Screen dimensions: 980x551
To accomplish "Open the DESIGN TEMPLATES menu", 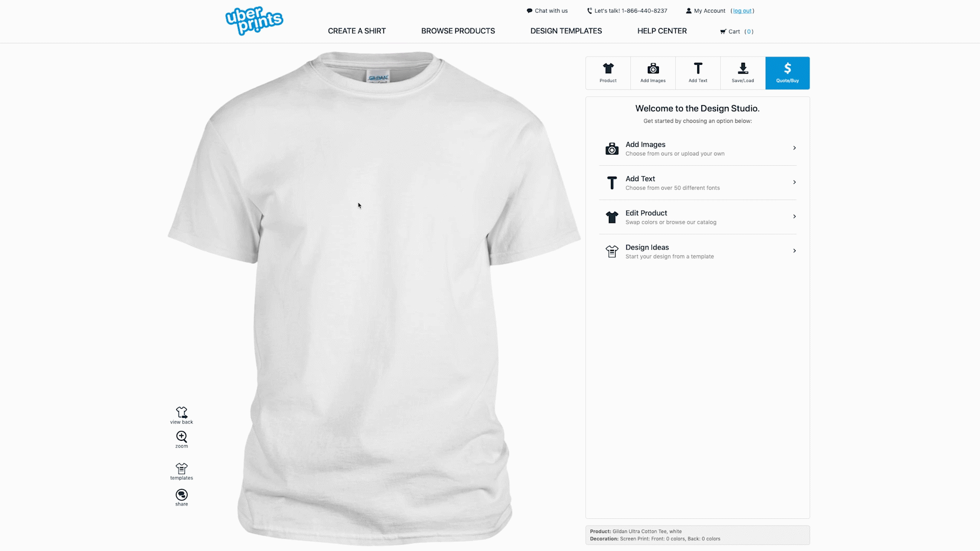I will coord(566,30).
